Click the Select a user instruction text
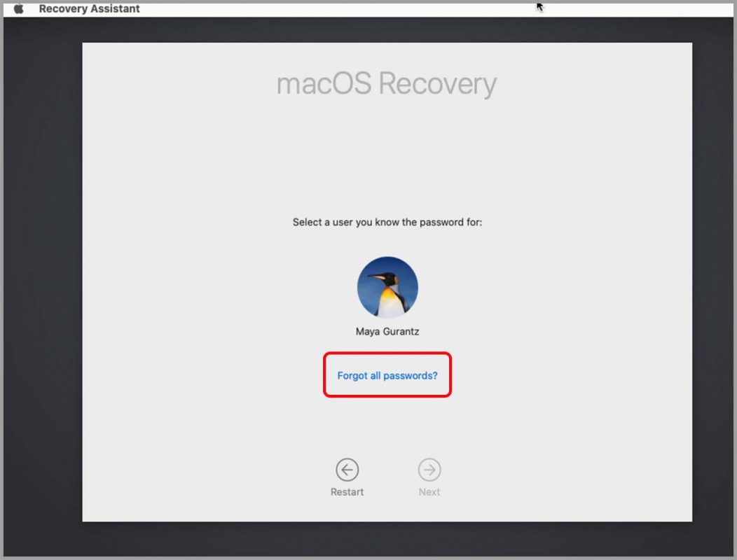 (x=387, y=222)
